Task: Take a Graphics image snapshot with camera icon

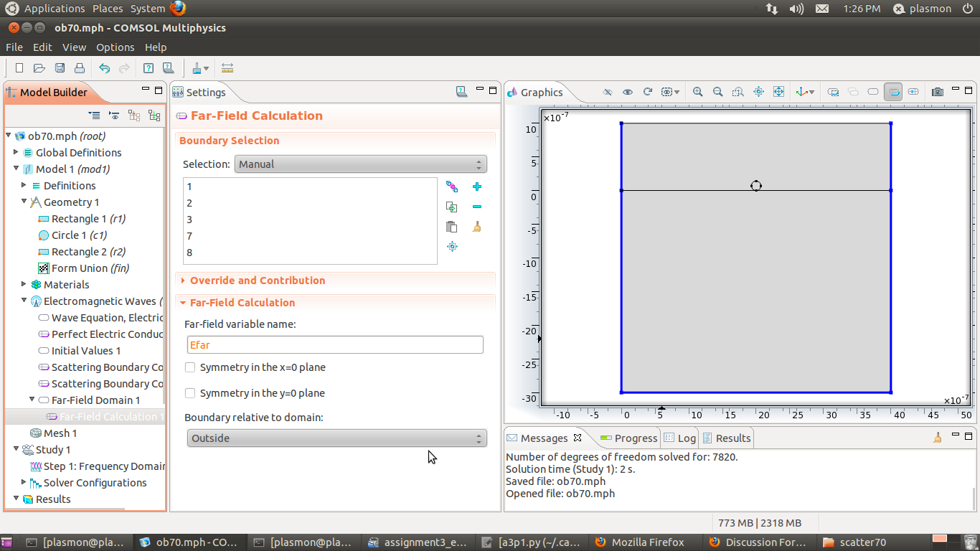Action: (x=937, y=92)
